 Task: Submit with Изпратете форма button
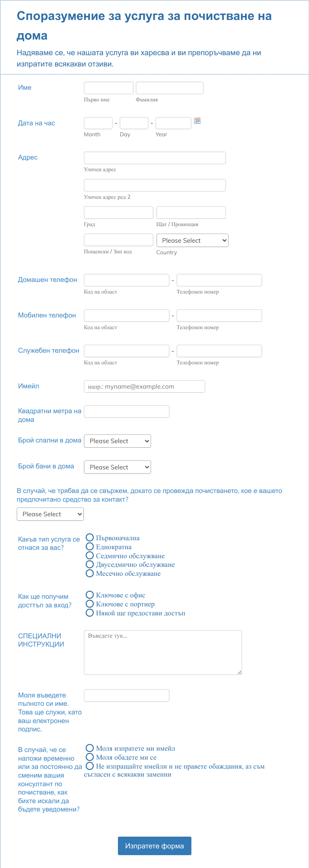[x=154, y=846]
